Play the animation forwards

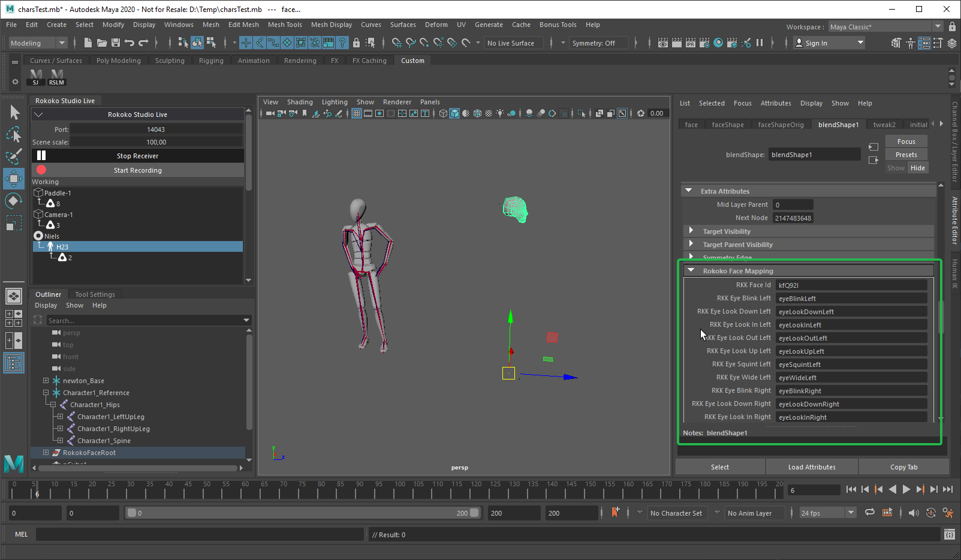(x=906, y=489)
